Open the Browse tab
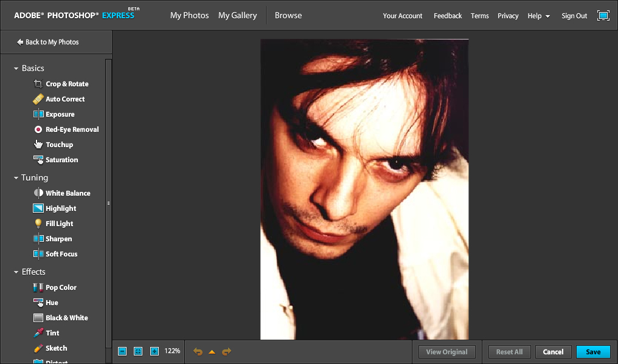 click(x=288, y=15)
